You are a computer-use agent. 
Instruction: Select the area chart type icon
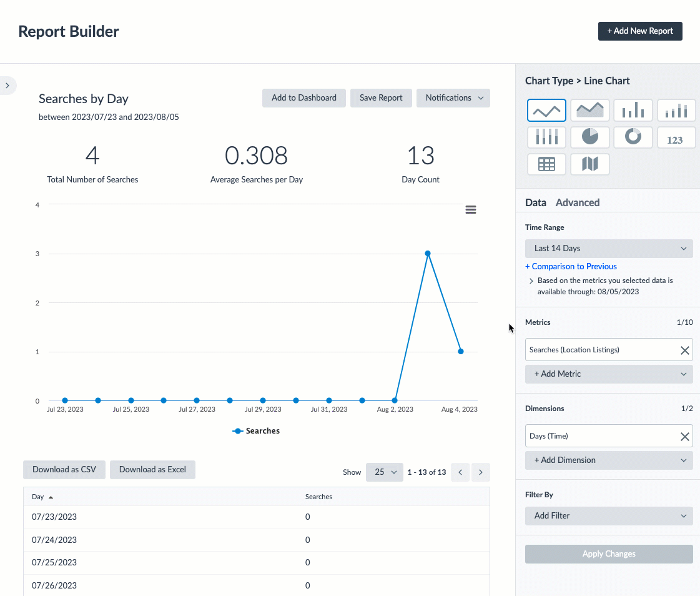(589, 110)
